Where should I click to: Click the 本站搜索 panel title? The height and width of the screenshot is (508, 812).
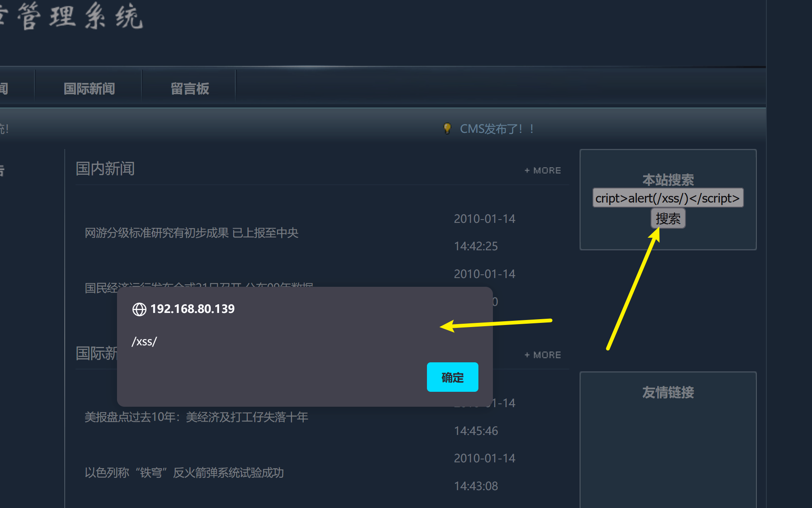click(668, 179)
